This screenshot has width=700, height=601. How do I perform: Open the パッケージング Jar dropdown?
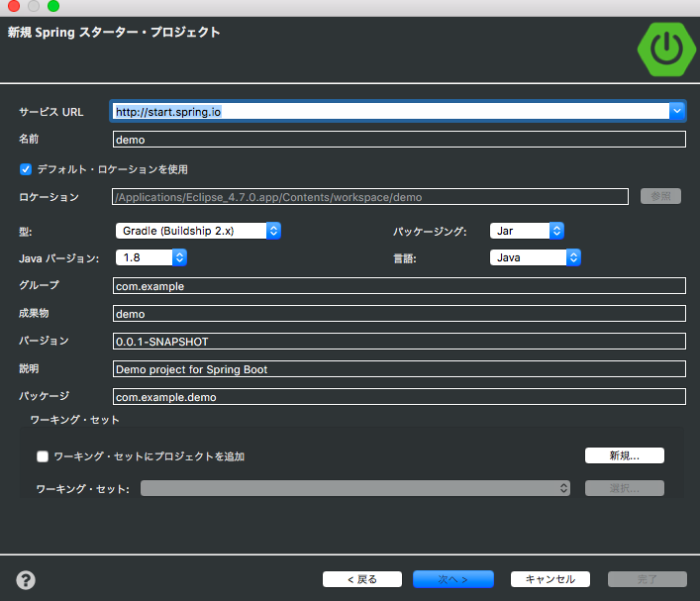[527, 231]
